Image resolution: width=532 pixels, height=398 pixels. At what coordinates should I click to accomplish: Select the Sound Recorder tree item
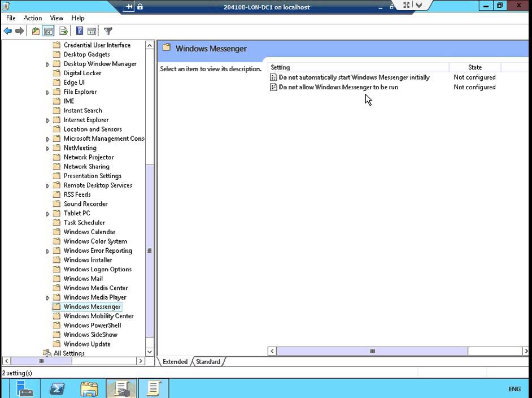[85, 204]
